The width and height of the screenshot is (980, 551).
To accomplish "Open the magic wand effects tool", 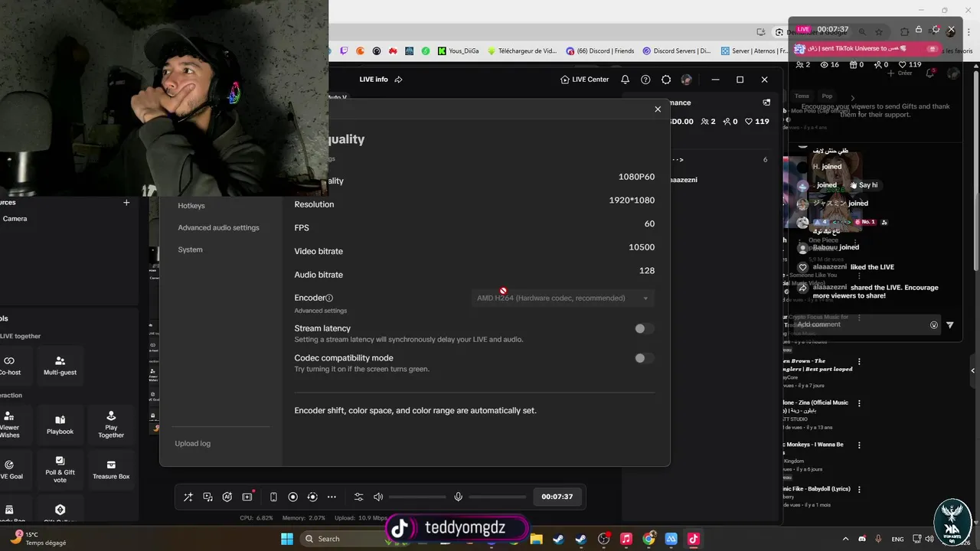I will click(188, 497).
